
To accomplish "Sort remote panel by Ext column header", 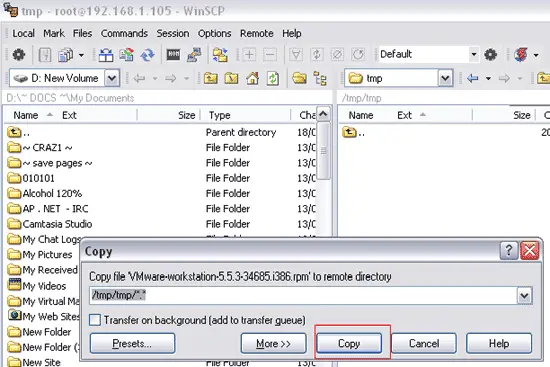I will [404, 115].
